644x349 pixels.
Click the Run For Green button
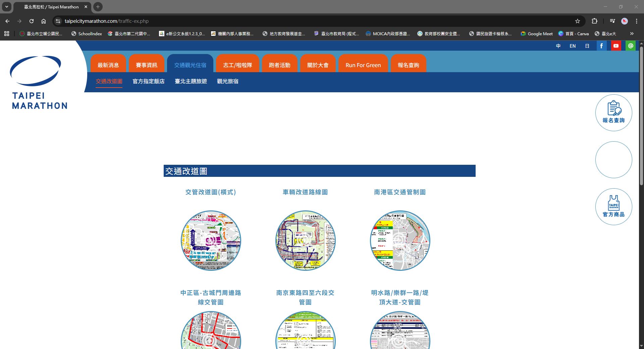pos(363,65)
